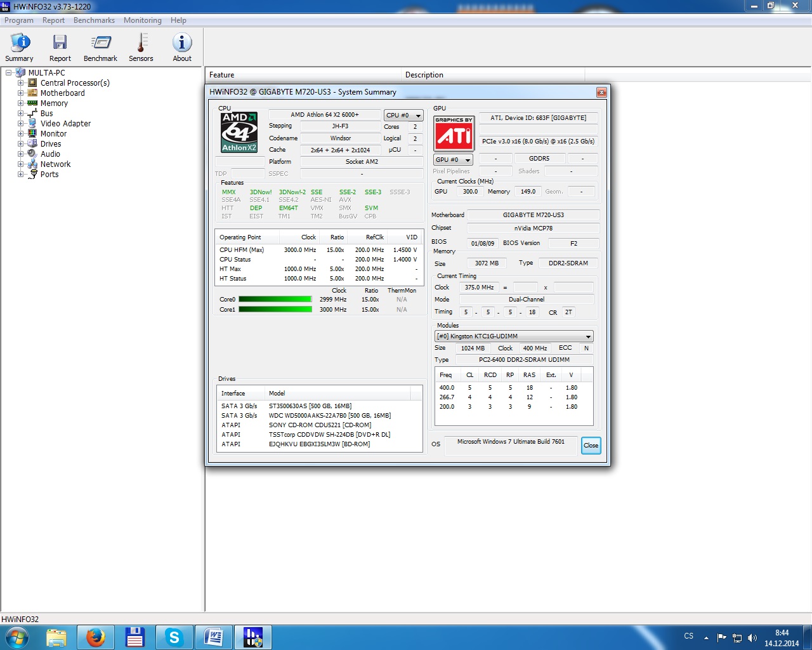Screen dimensions: 812x650
Task: Click the HT Max operating point row
Action: click(318, 269)
